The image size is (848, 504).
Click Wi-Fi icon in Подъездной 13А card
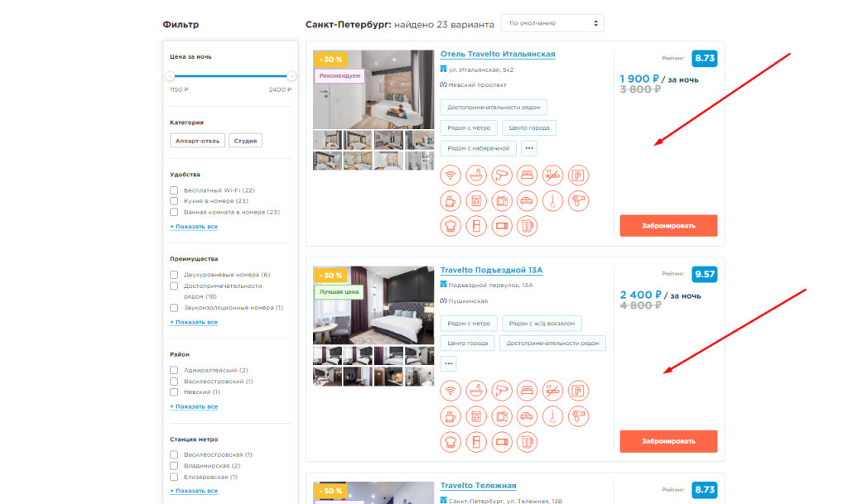450,391
